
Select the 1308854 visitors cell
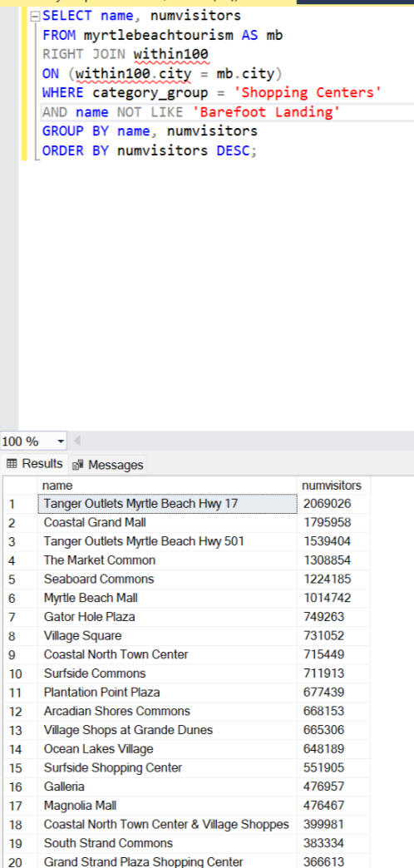click(333, 560)
